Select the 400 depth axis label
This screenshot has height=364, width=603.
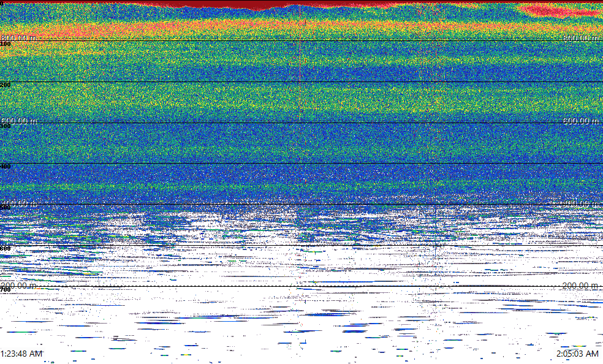pyautogui.click(x=6, y=167)
